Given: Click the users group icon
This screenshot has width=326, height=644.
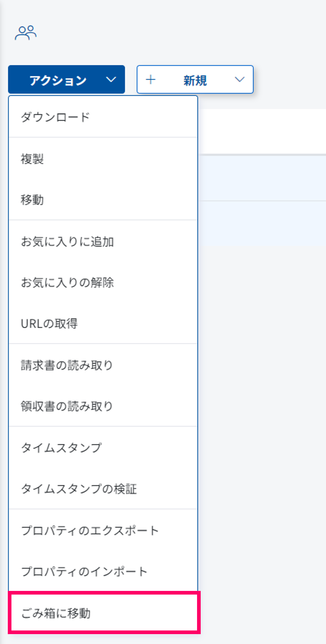Looking at the screenshot, I should coord(25,33).
